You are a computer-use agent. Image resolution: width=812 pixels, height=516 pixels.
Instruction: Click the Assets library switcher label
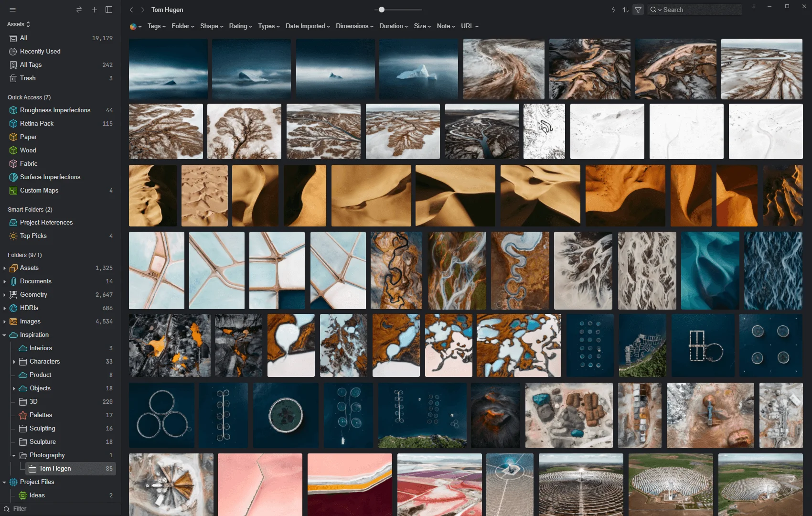point(19,24)
